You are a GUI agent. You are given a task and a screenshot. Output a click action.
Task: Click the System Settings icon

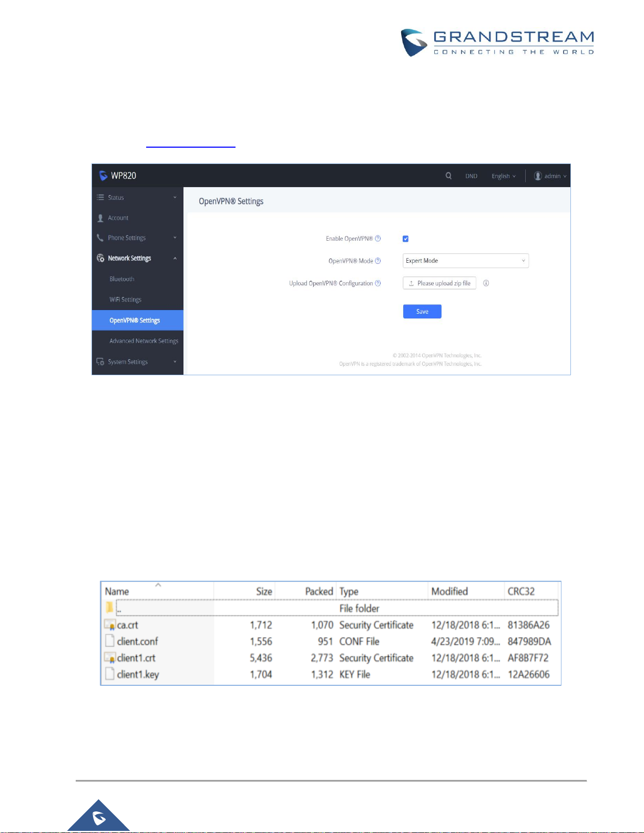[x=100, y=362]
